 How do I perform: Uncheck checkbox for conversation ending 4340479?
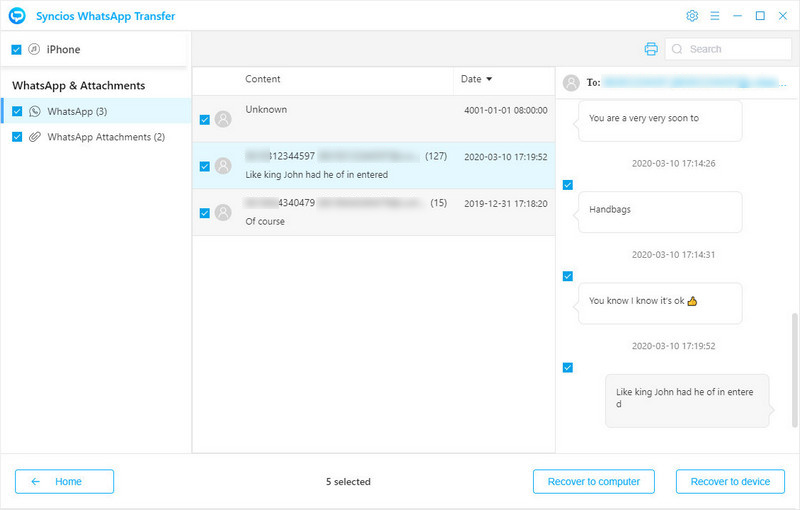click(205, 213)
